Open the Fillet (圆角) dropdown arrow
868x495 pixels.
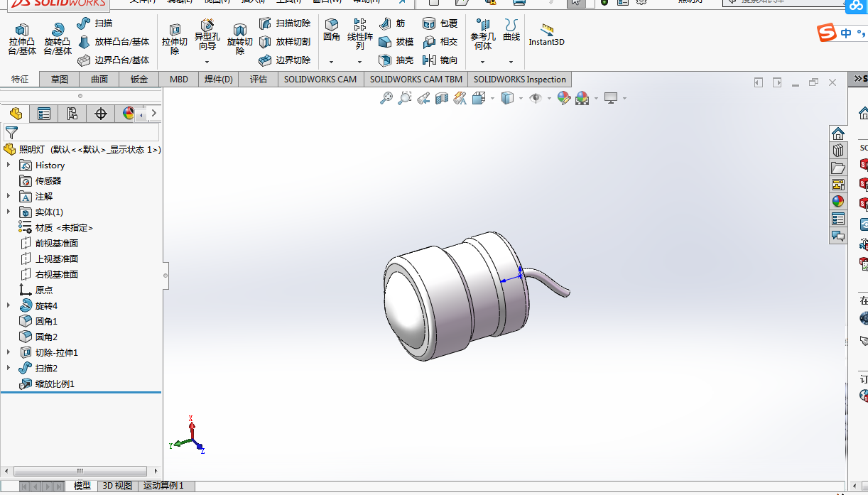tap(332, 62)
